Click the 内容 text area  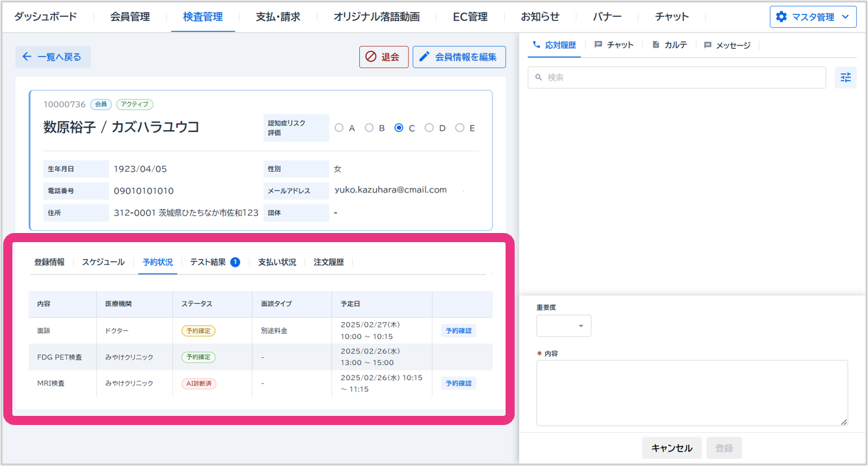(692, 392)
